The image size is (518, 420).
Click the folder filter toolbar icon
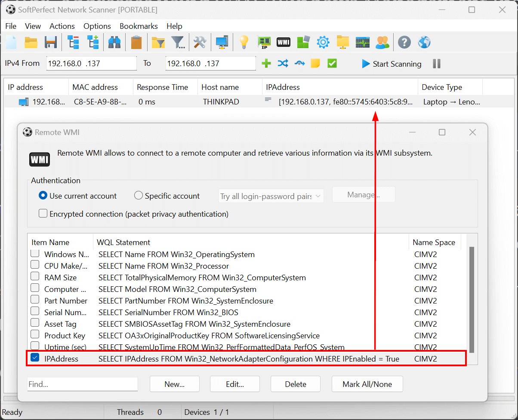[x=158, y=42]
